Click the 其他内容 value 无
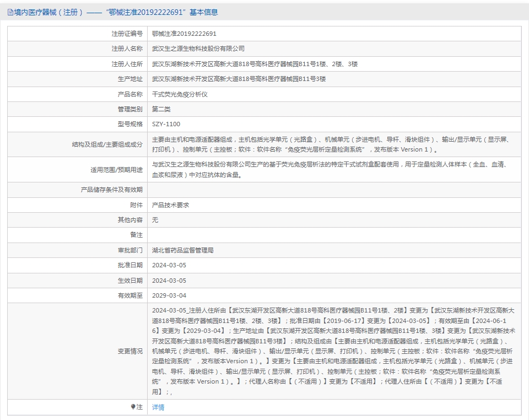The image size is (529, 420). coord(155,220)
